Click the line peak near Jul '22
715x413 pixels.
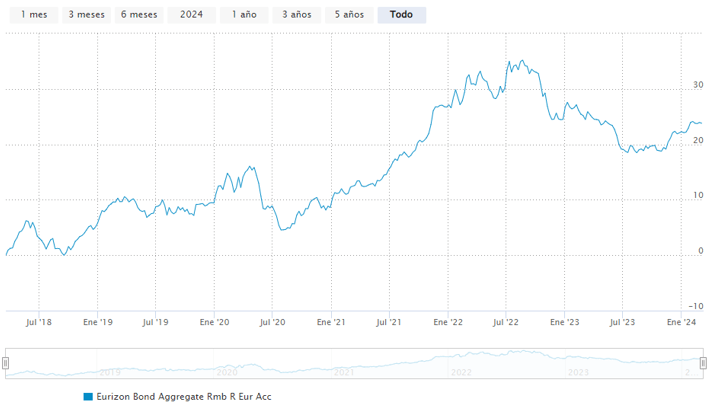coord(512,61)
